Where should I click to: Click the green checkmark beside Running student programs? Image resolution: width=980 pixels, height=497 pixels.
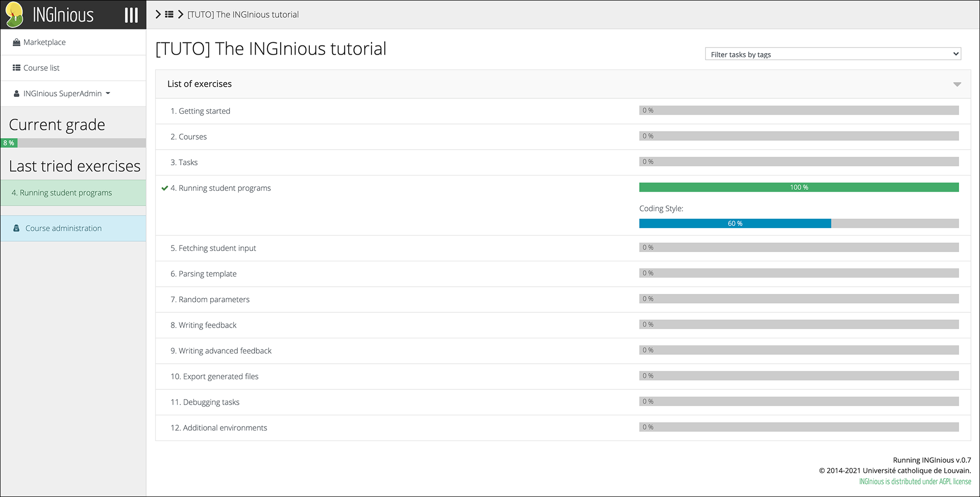pyautogui.click(x=165, y=188)
